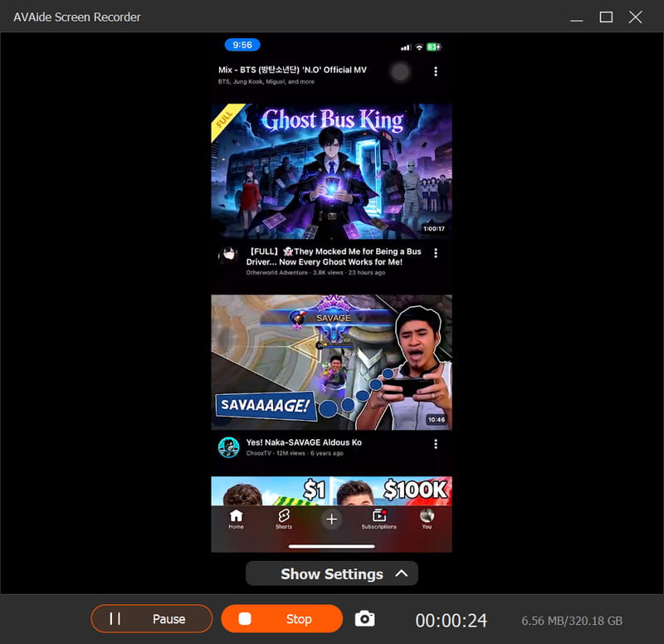664x644 pixels.
Task: Open more options for BTS Mix
Action: pyautogui.click(x=436, y=71)
